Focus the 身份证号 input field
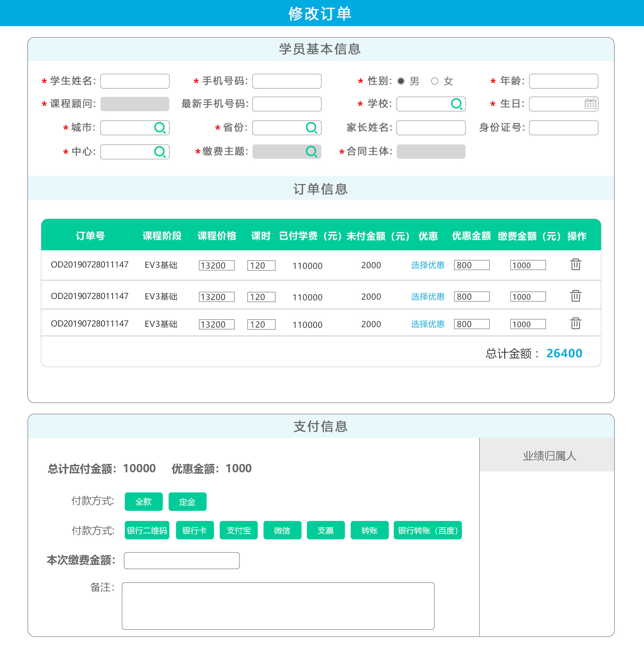Viewport: 644px width, 654px height. 563,128
